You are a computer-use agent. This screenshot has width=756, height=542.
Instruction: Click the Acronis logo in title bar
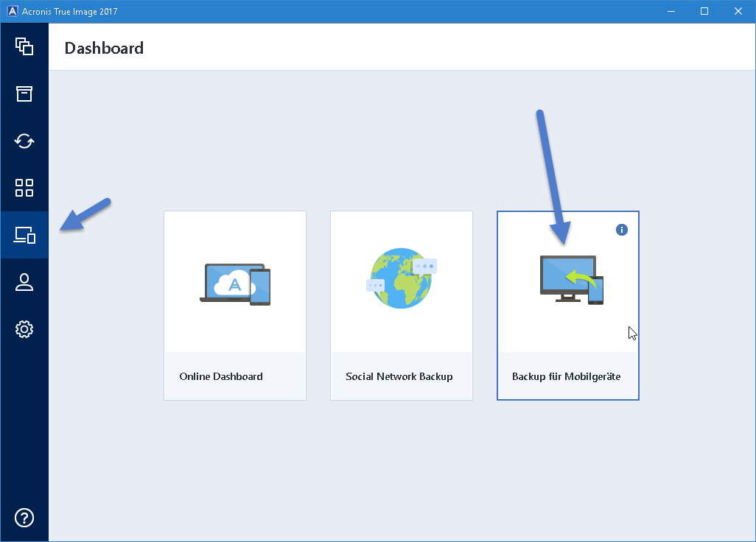(x=12, y=12)
